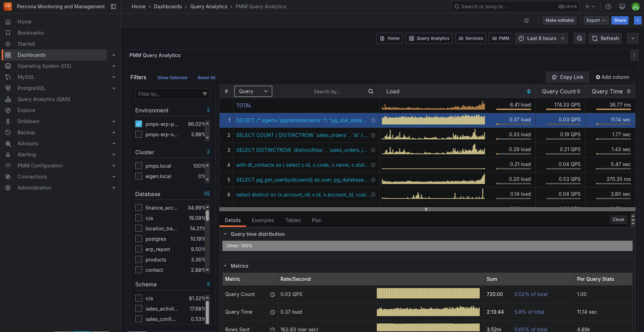The height and width of the screenshot is (332, 644).
Task: Open Dashboards breadcrumb
Action: point(168,7)
